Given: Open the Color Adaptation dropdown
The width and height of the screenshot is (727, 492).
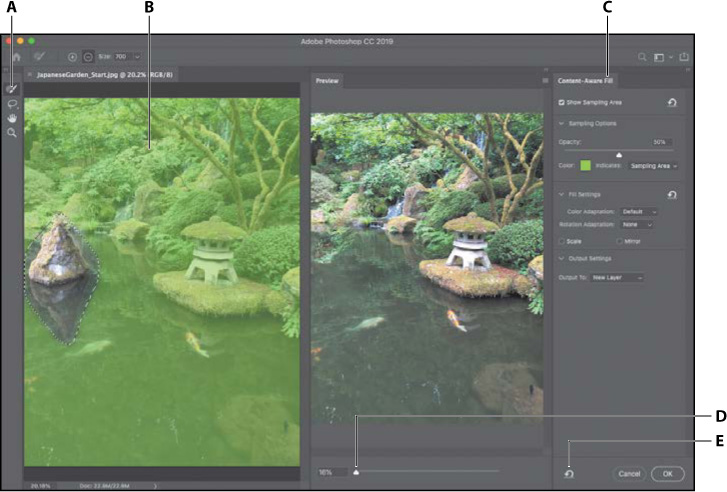Looking at the screenshot, I should [638, 212].
